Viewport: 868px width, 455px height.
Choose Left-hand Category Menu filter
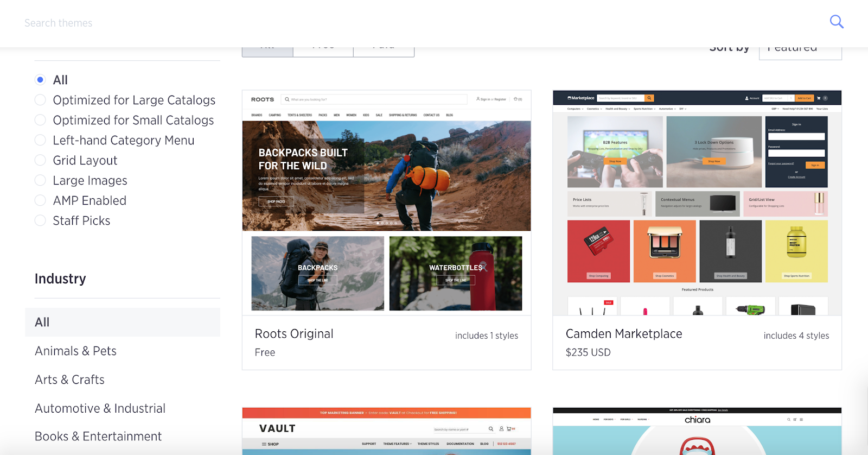tap(40, 140)
